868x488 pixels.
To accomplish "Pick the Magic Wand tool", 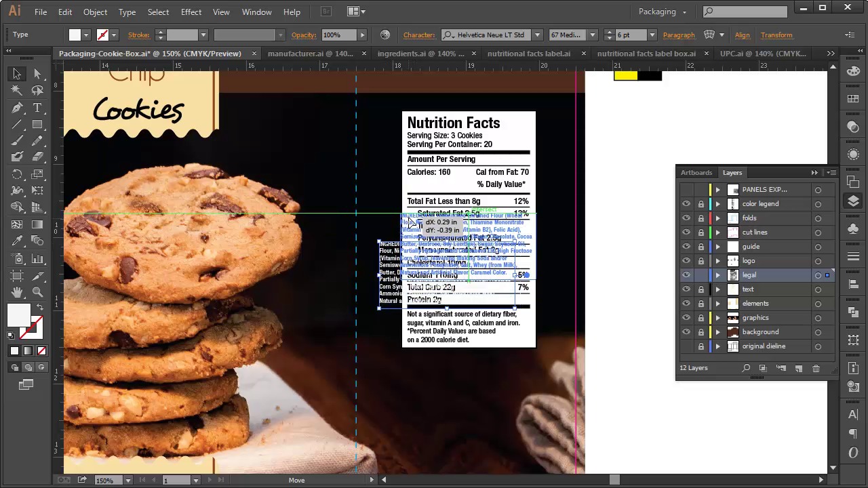I will [17, 90].
